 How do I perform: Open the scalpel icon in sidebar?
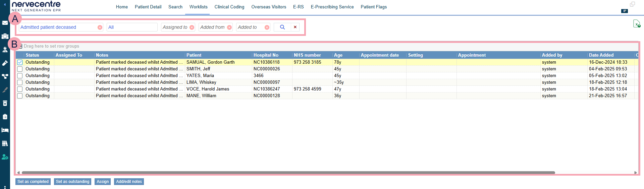coord(5,90)
